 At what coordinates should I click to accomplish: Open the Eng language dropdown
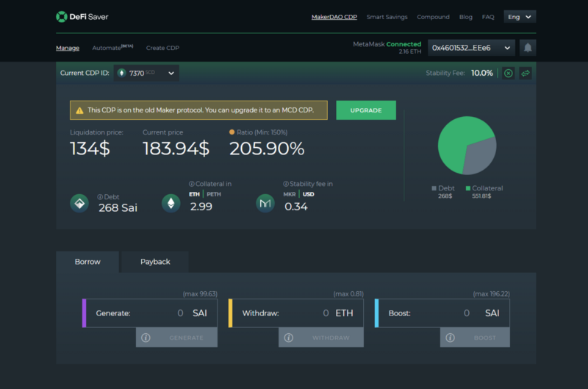(520, 17)
